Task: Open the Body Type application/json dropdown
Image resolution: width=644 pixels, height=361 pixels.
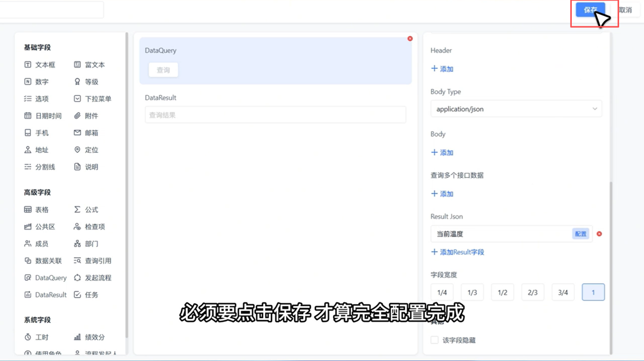Action: pos(516,109)
